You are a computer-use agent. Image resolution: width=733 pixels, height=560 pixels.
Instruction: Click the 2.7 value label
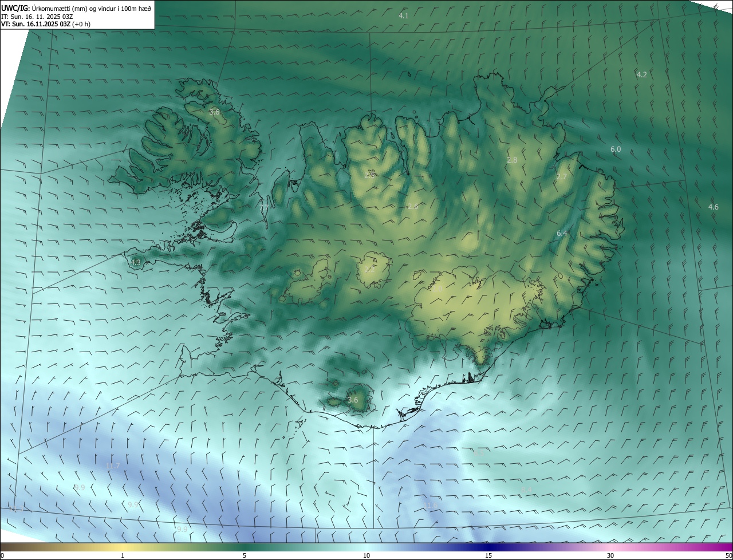click(x=562, y=177)
